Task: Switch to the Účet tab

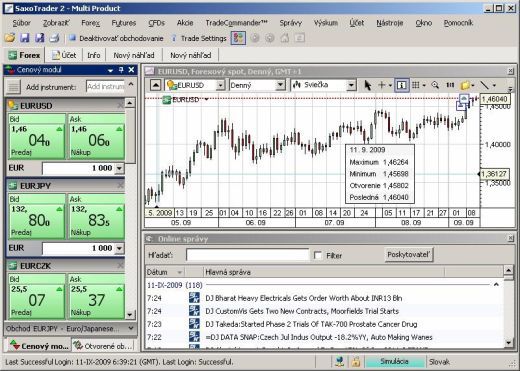Action: [x=64, y=55]
